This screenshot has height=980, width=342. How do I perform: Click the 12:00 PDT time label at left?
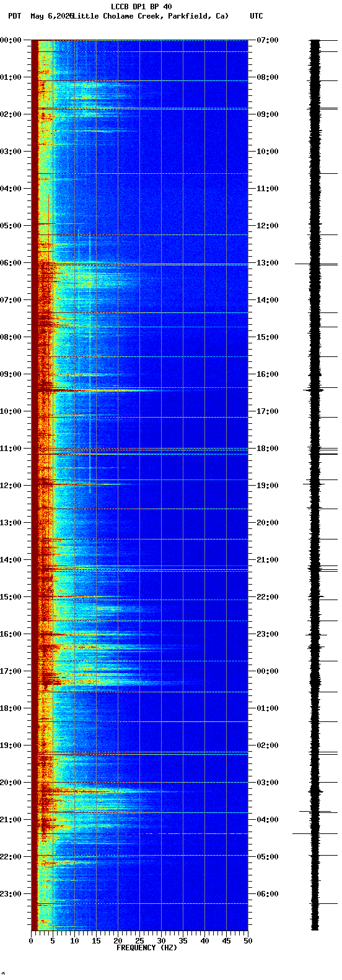(x=11, y=486)
